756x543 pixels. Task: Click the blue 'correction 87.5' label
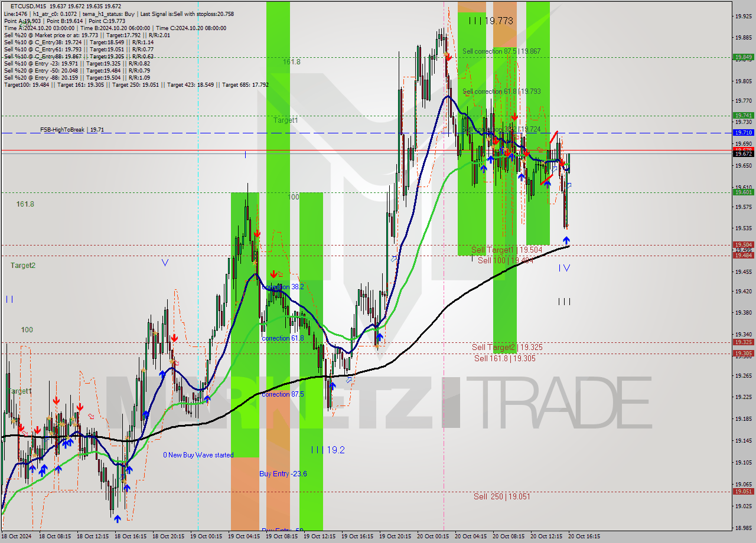[283, 394]
